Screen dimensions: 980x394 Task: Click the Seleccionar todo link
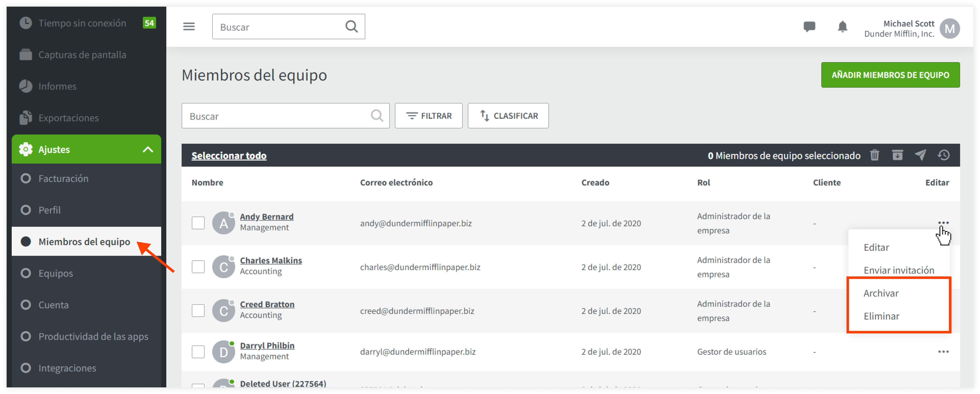229,155
